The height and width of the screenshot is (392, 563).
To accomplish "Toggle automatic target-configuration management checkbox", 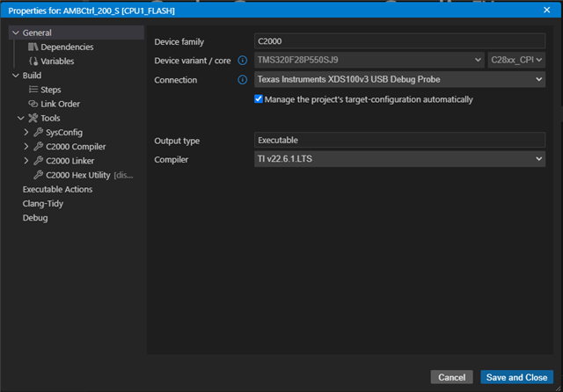I will [x=259, y=99].
